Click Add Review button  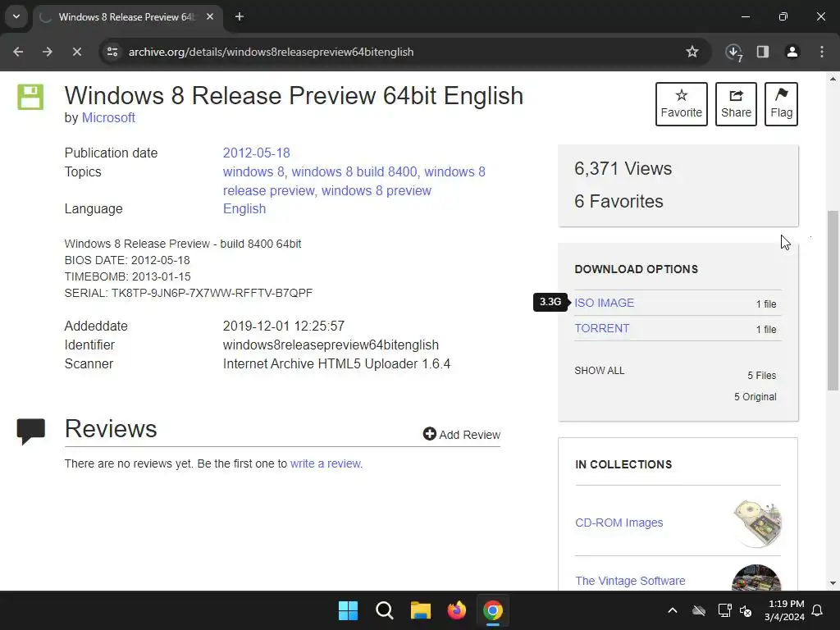pyautogui.click(x=462, y=435)
